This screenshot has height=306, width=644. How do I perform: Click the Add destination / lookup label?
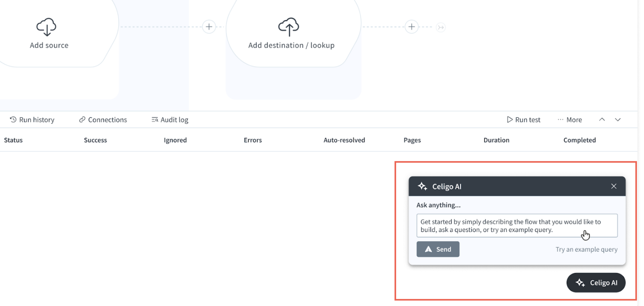[x=291, y=45]
